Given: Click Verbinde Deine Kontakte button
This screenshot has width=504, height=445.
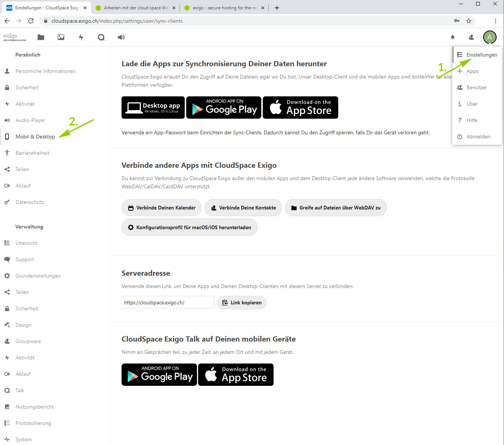Looking at the screenshot, I should tap(243, 208).
